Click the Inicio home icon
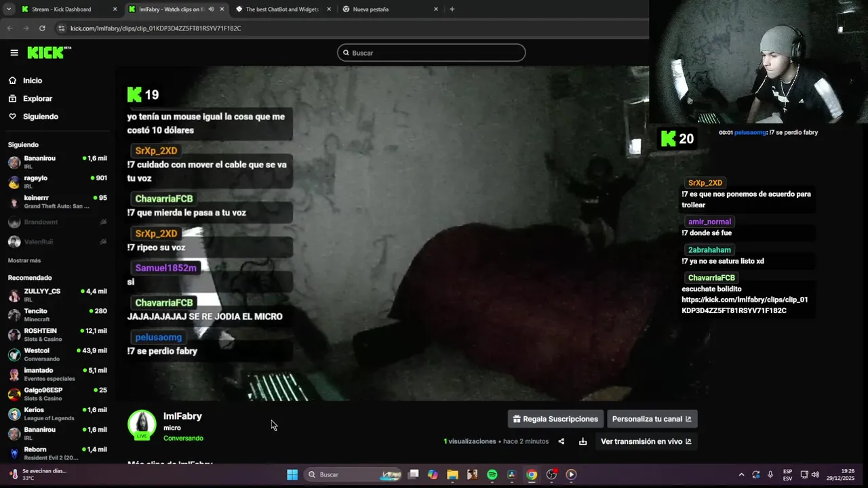868x488 pixels. (12, 81)
